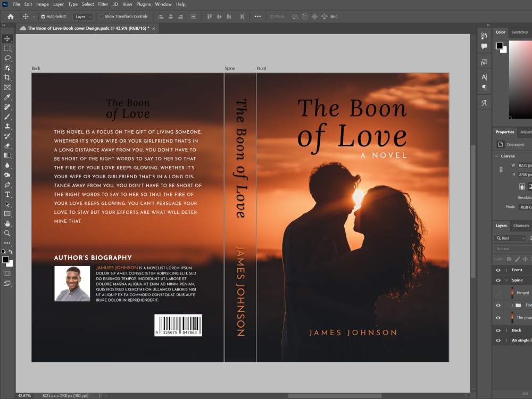Choose the Horizontal Type tool
The image size is (532, 399).
7,194
